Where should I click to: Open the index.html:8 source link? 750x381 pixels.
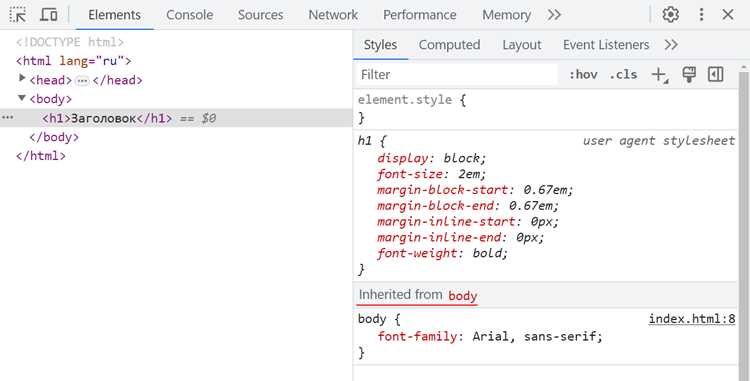(x=692, y=319)
